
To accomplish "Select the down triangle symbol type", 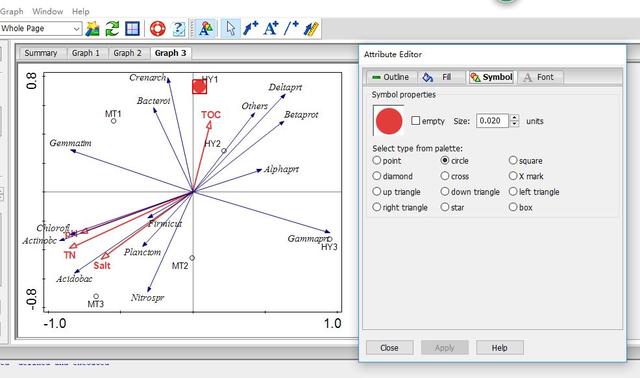I will point(445,191).
